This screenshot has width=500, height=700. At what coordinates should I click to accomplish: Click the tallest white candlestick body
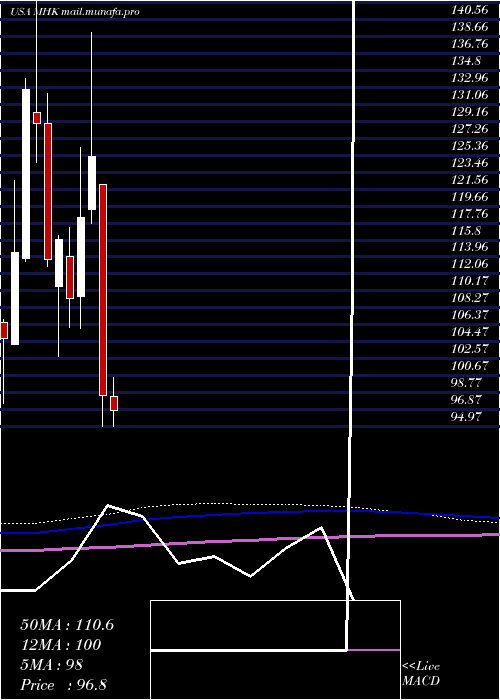click(x=26, y=174)
